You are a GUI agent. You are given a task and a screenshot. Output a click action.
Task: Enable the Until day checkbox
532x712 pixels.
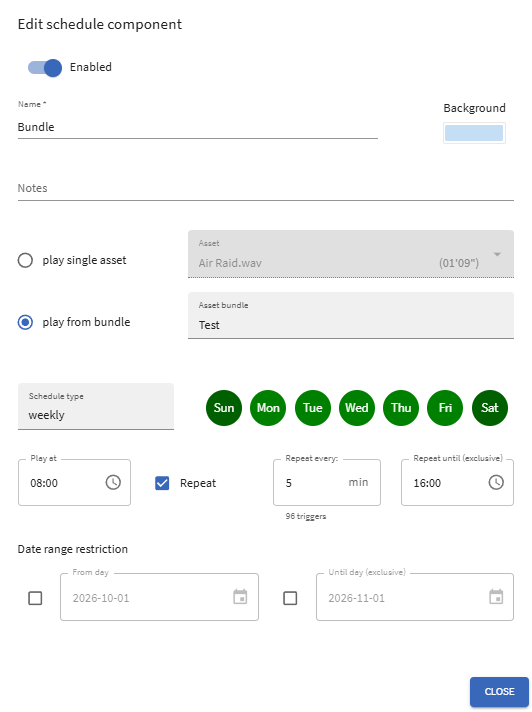coord(290,598)
